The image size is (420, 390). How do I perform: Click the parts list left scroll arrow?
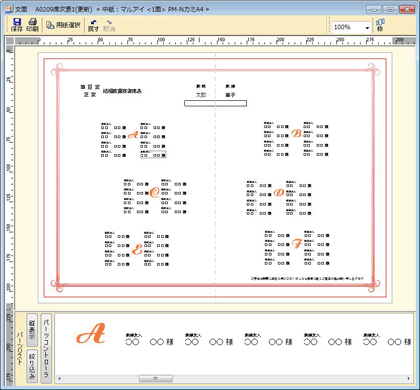[60, 378]
